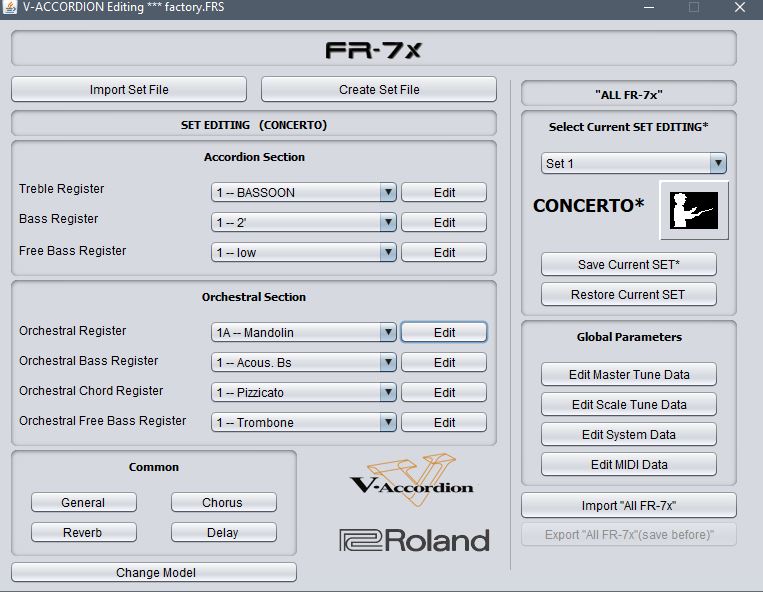Open the Reverb common settings
This screenshot has width=763, height=592.
click(x=84, y=532)
